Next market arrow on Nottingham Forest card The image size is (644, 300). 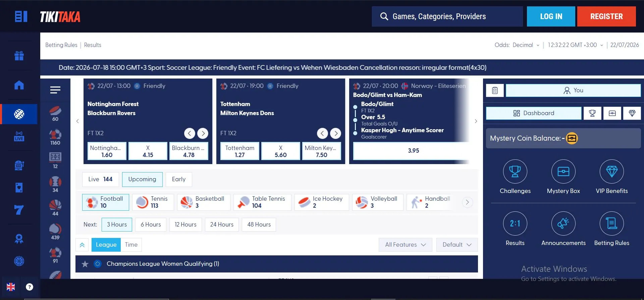click(x=203, y=134)
